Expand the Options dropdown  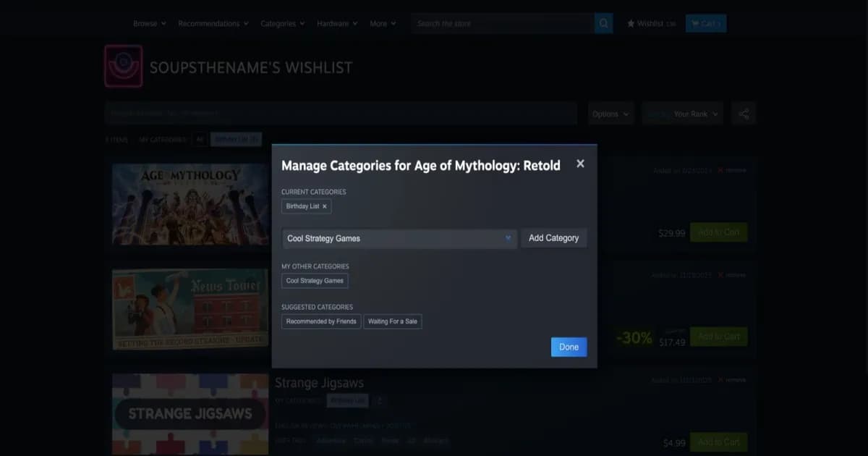pos(610,114)
